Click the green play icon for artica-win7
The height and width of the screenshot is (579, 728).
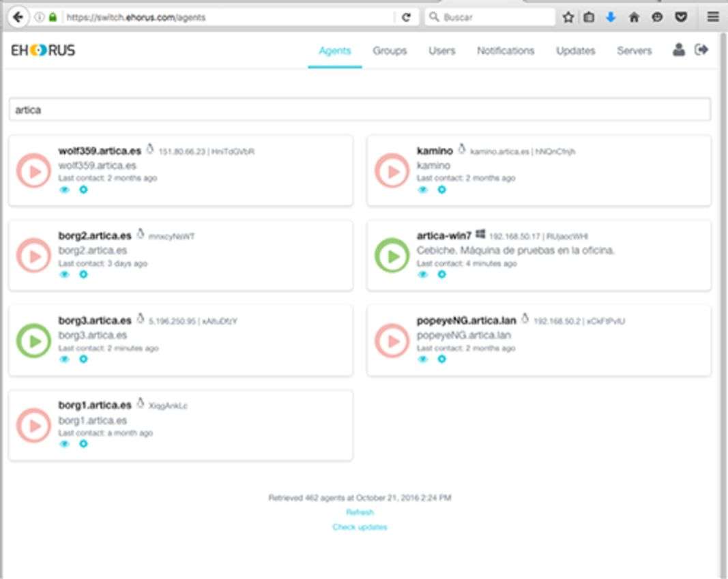click(x=392, y=256)
